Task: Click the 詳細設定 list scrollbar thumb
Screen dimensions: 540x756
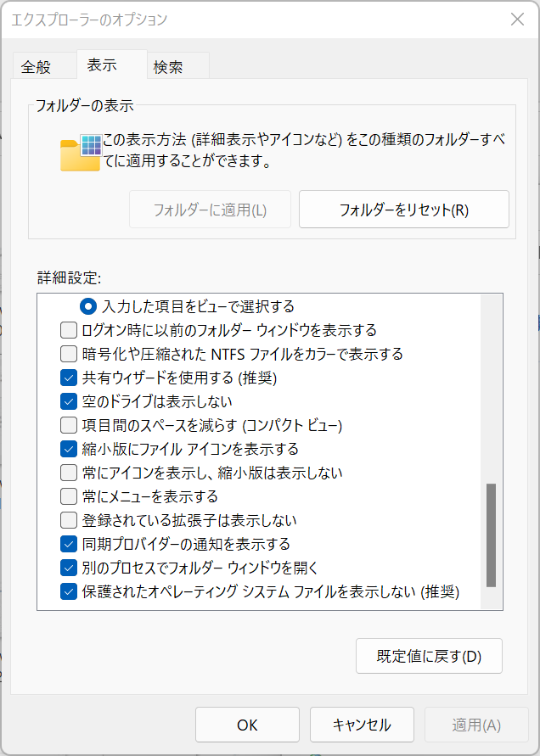Action: point(492,535)
